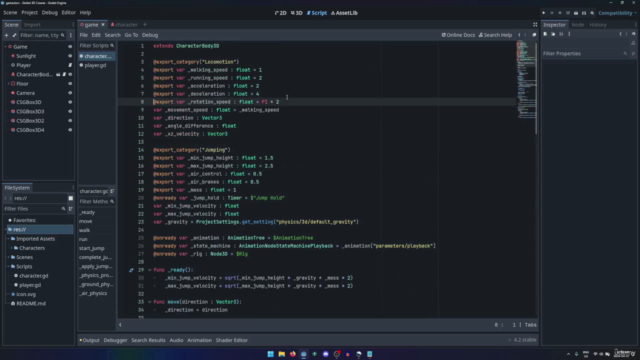Click the Movie Maker mode icon
This screenshot has width=640, height=360.
click(592, 13)
